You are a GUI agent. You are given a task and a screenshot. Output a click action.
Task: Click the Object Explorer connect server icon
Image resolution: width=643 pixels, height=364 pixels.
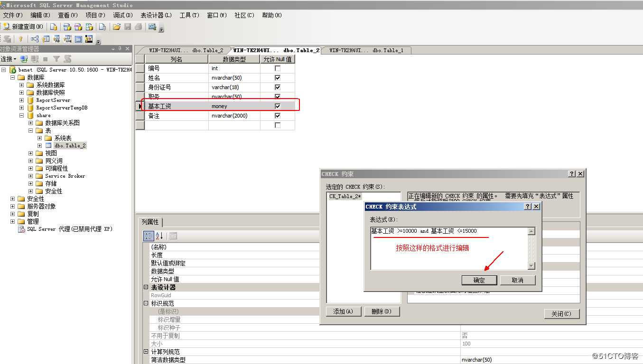[x=24, y=59]
